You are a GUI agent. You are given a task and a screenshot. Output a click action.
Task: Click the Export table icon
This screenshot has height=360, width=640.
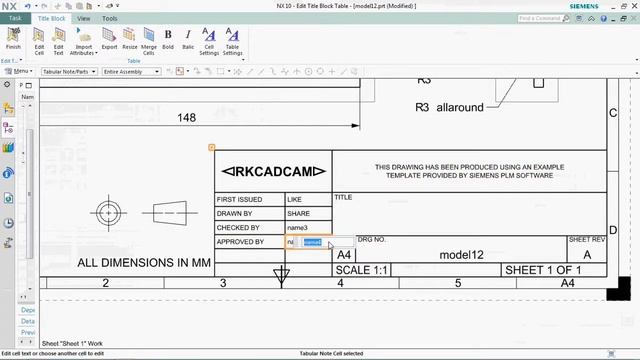point(109,35)
